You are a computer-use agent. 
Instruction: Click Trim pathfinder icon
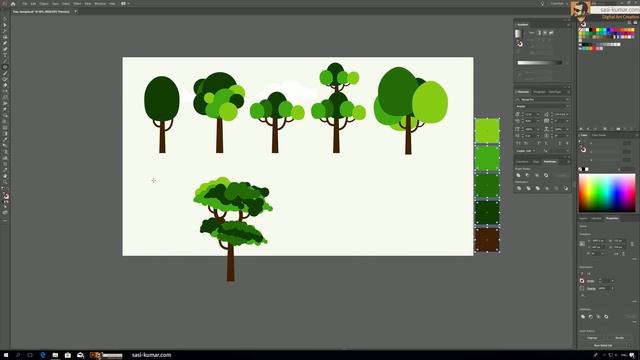[x=528, y=188]
